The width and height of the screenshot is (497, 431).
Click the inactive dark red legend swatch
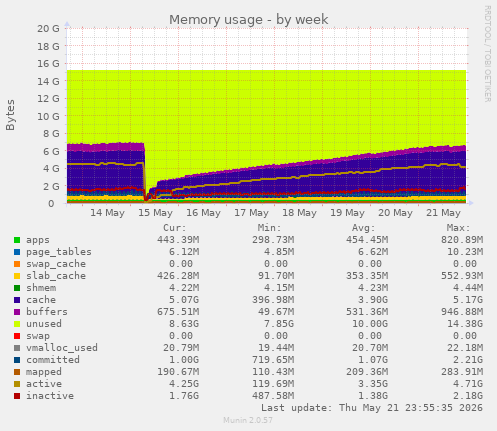tap(17, 396)
